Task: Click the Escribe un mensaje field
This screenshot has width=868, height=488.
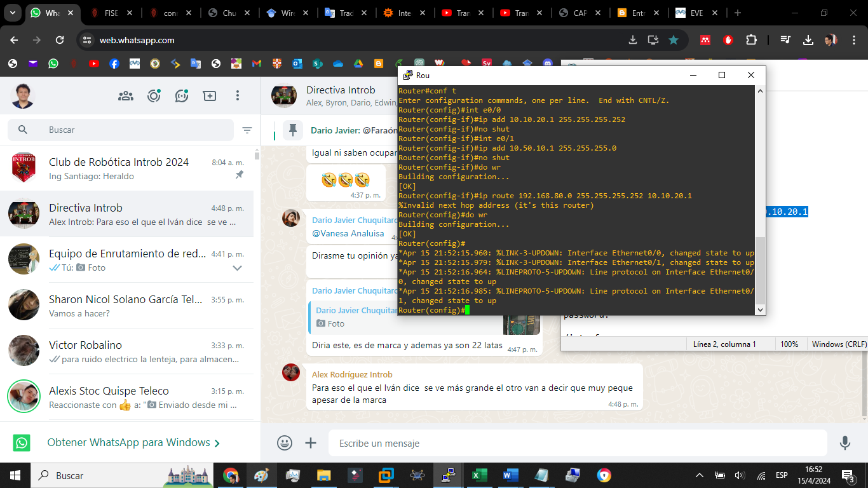Action: point(578,443)
